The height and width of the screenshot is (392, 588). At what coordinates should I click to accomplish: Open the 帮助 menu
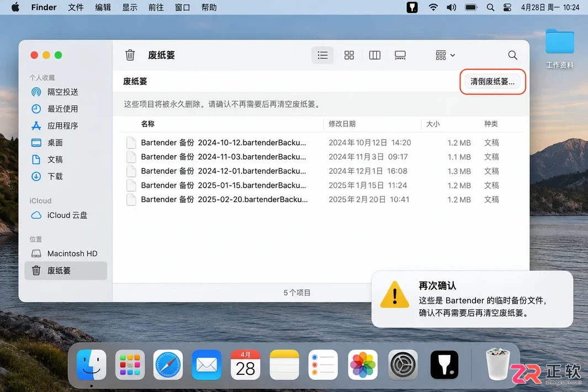pyautogui.click(x=209, y=7)
